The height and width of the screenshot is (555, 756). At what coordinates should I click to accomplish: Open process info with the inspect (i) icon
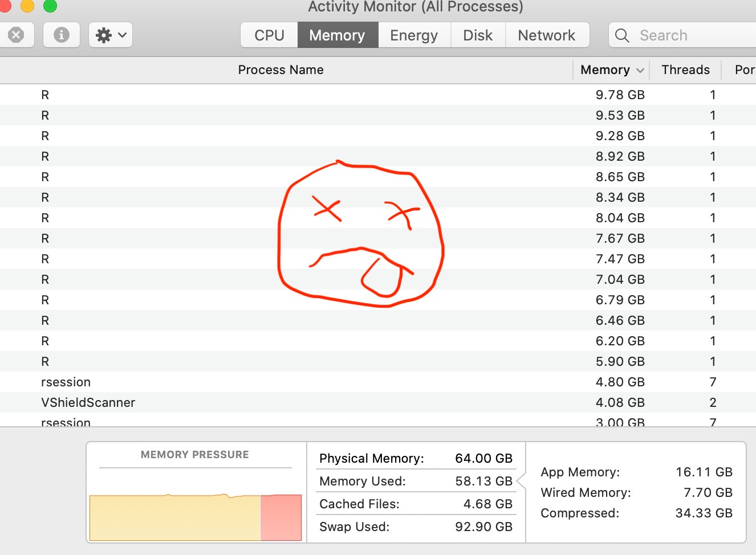[61, 35]
